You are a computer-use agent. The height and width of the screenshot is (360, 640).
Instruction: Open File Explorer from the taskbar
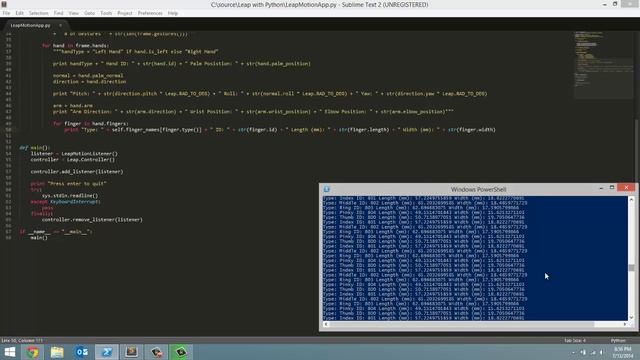coord(57,352)
